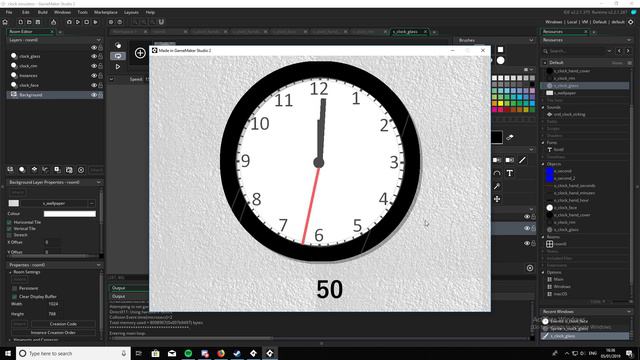
Task: Add new path layer icon
Action: point(45,170)
